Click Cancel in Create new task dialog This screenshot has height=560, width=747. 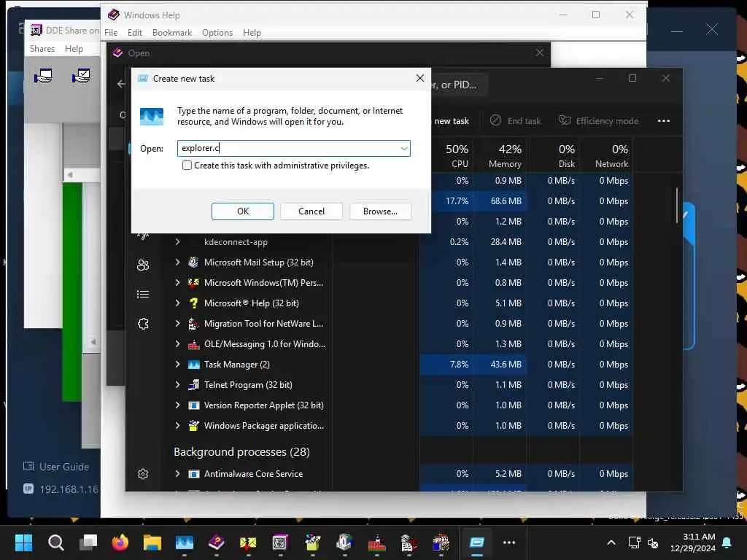[311, 211]
